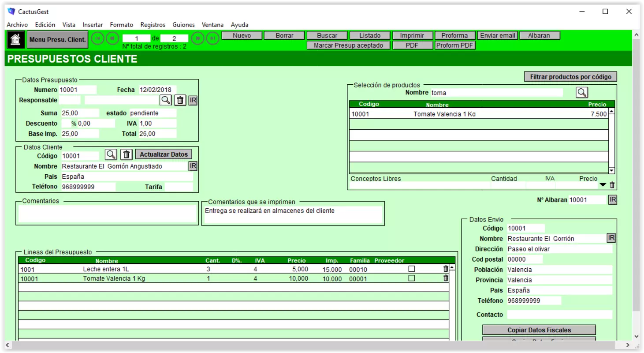Open Registros menu

(153, 25)
